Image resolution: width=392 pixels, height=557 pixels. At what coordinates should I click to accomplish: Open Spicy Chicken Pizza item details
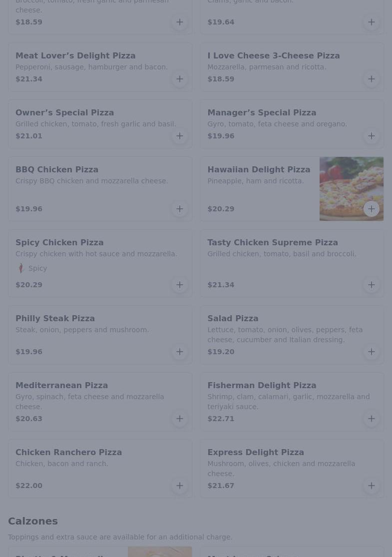coord(59,243)
